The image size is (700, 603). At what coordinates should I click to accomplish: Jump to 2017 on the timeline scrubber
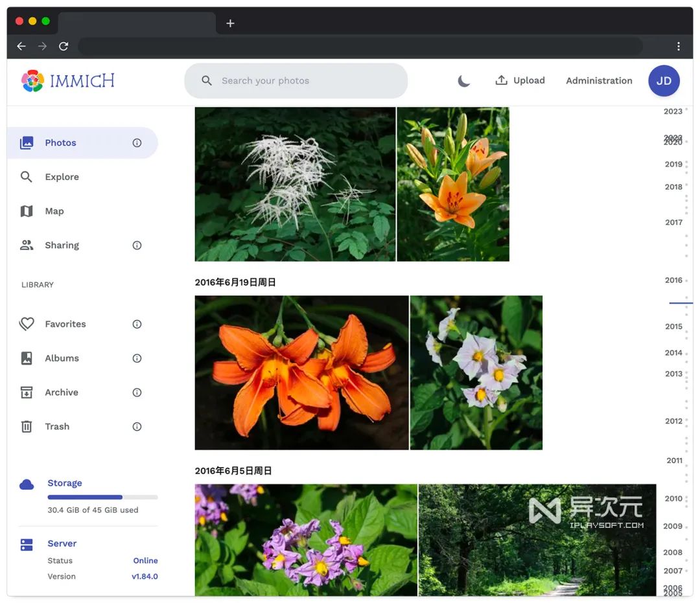(x=673, y=222)
